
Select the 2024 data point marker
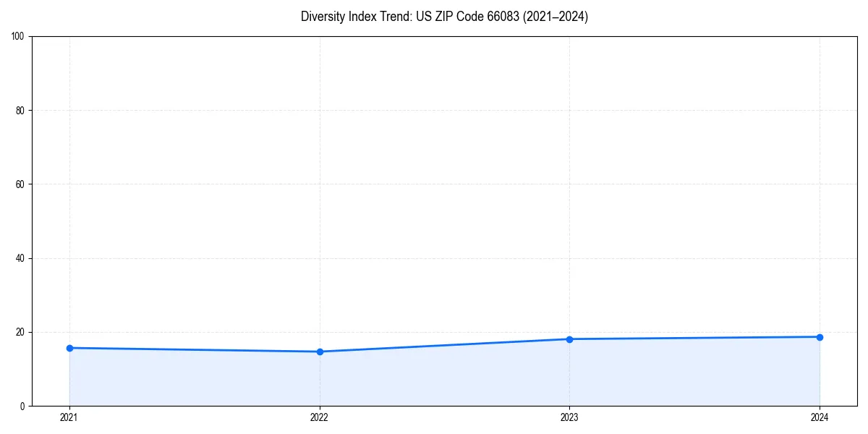tap(820, 336)
